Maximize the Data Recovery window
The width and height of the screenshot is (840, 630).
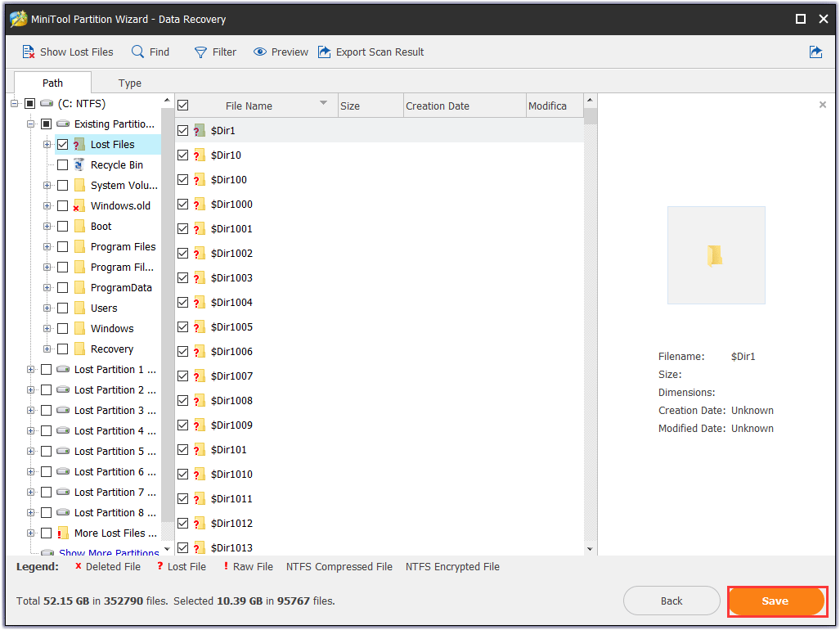click(x=801, y=19)
